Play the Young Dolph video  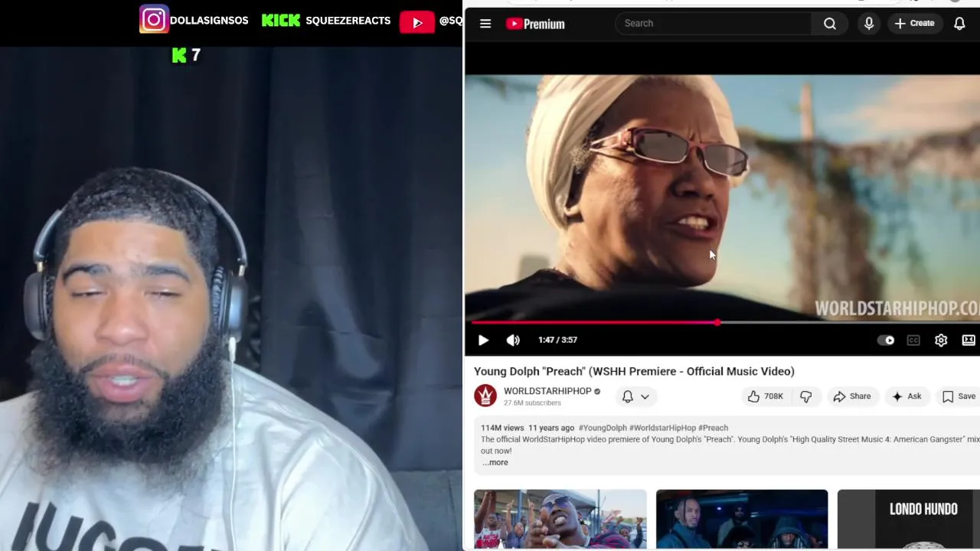pyautogui.click(x=483, y=340)
